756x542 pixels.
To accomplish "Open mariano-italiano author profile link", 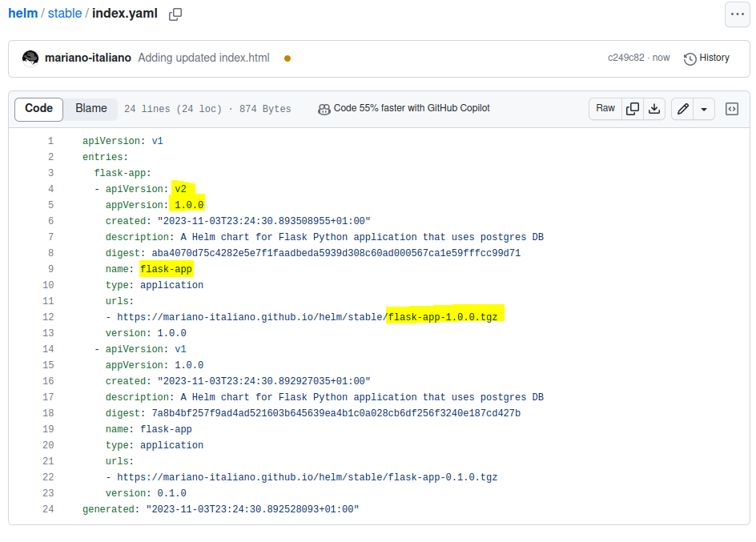I will 88,58.
